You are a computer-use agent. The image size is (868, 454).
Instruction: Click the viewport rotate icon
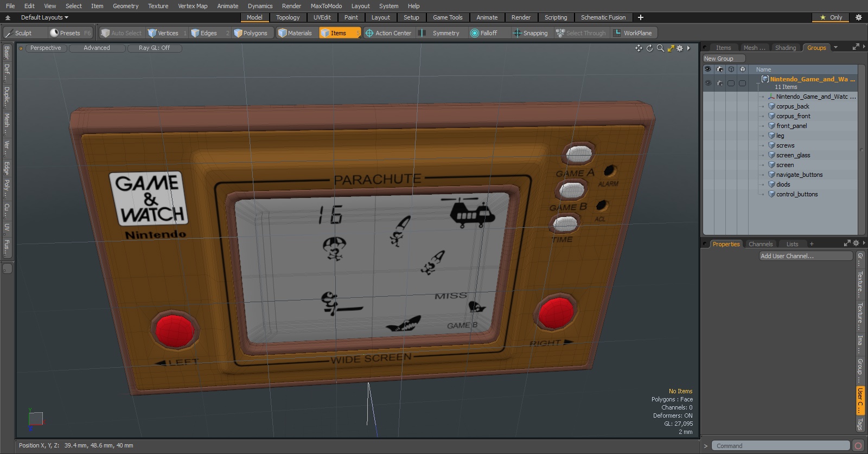(649, 48)
